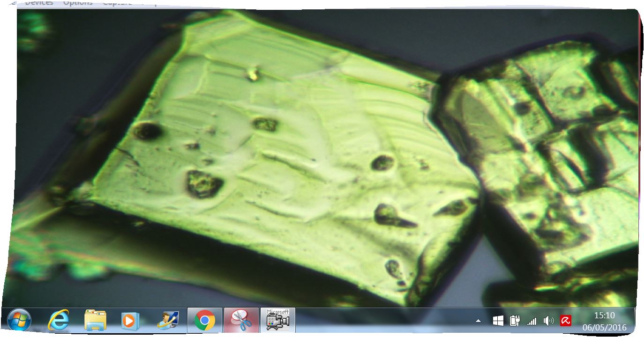Open the Snipping Tool scissors icon
This screenshot has height=337, width=644.
241,321
